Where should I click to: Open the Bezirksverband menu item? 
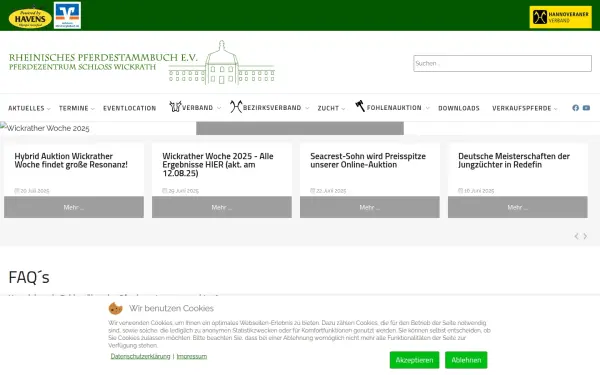click(x=272, y=108)
